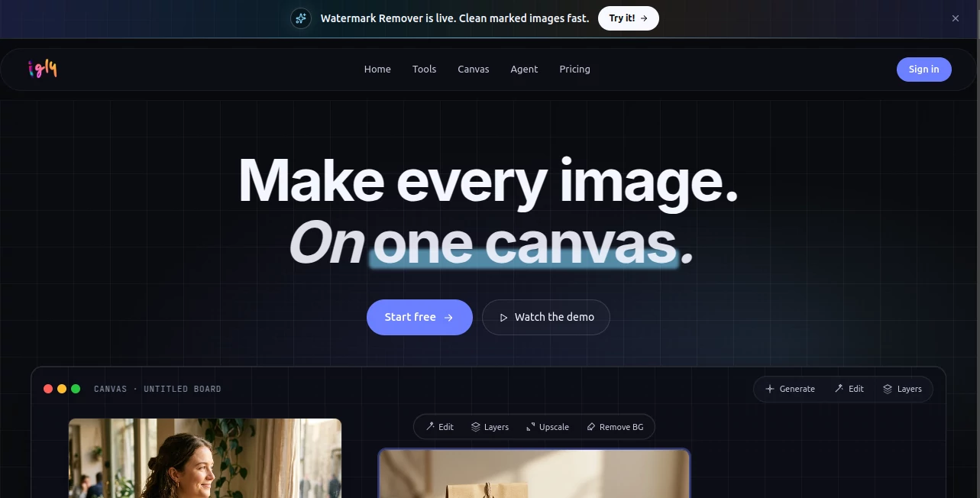
Task: Click Layers icon in floating image toolbar
Action: click(475, 427)
